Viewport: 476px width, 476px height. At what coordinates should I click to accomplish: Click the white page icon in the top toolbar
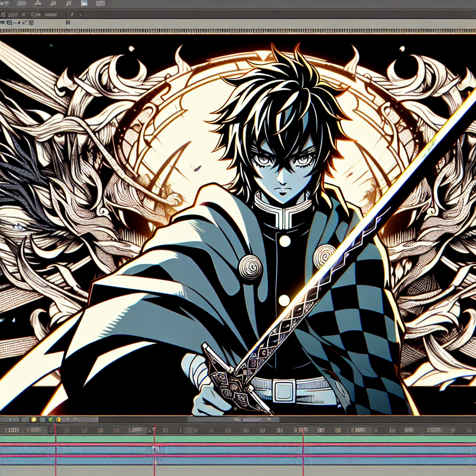(x=85, y=3)
